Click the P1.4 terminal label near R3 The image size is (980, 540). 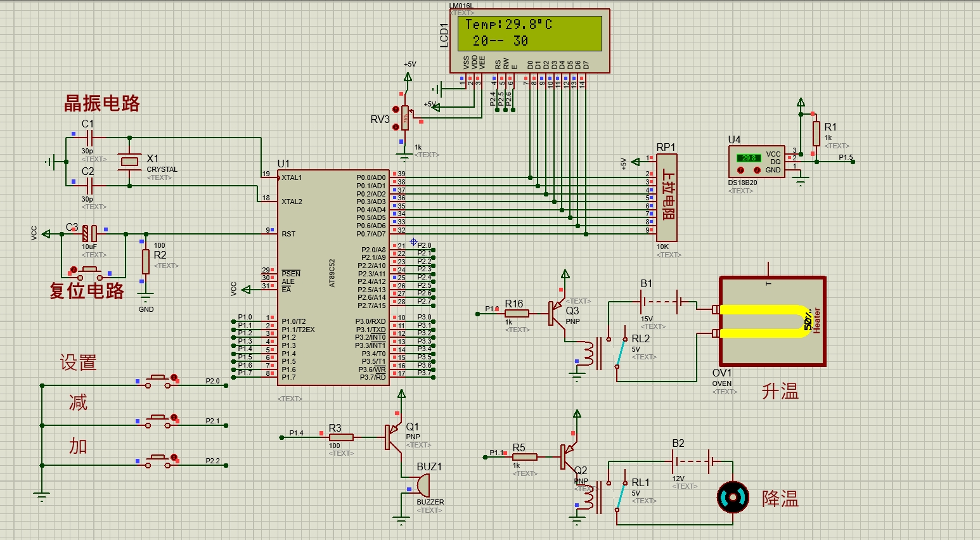(x=296, y=433)
